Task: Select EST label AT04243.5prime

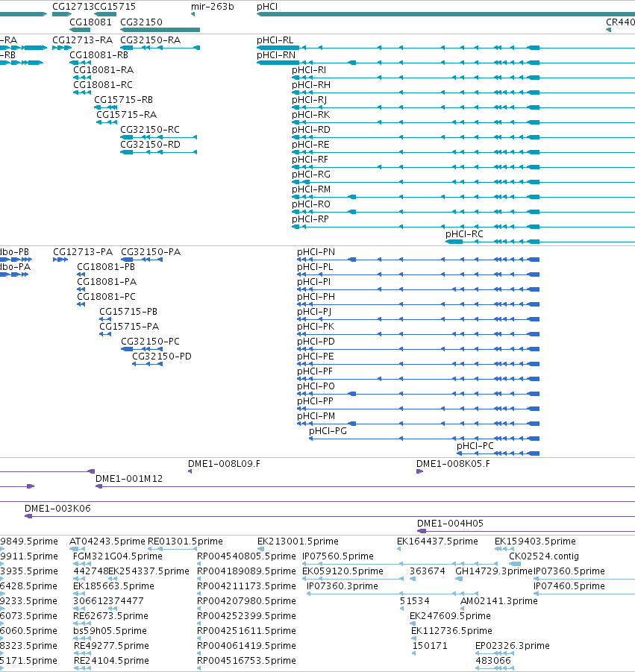Action: (x=107, y=541)
